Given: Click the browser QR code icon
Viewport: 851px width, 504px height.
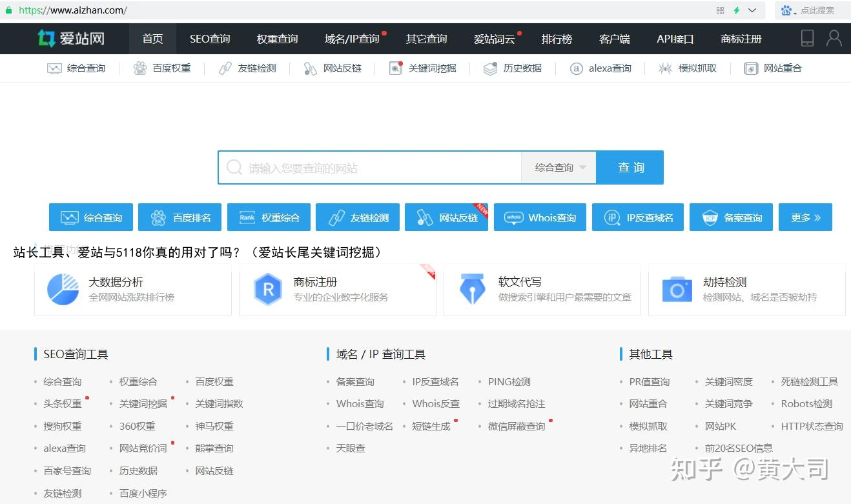Looking at the screenshot, I should pos(721,10).
